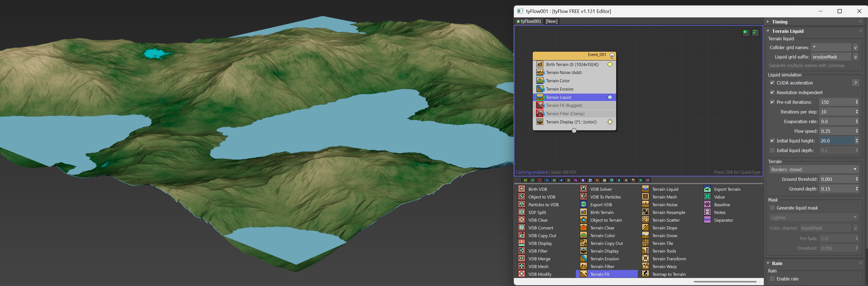Click the Export Terrain operator icon
Viewport: 868px width, 286px height.
pos(707,189)
